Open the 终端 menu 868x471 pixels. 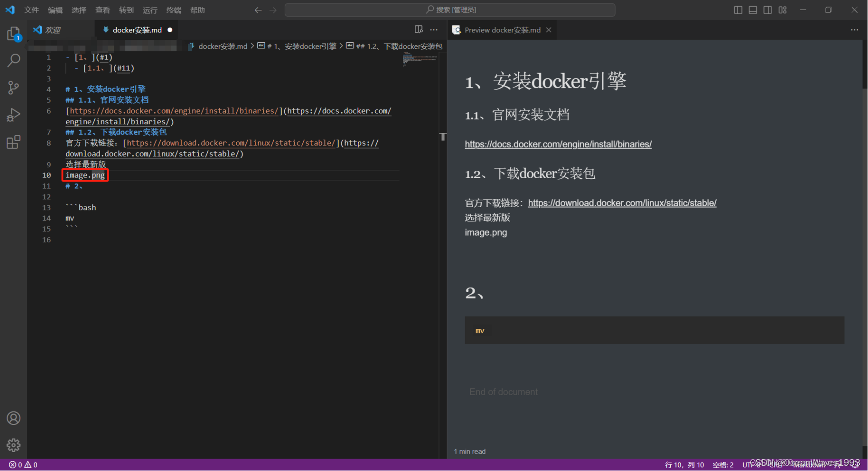pyautogui.click(x=174, y=10)
